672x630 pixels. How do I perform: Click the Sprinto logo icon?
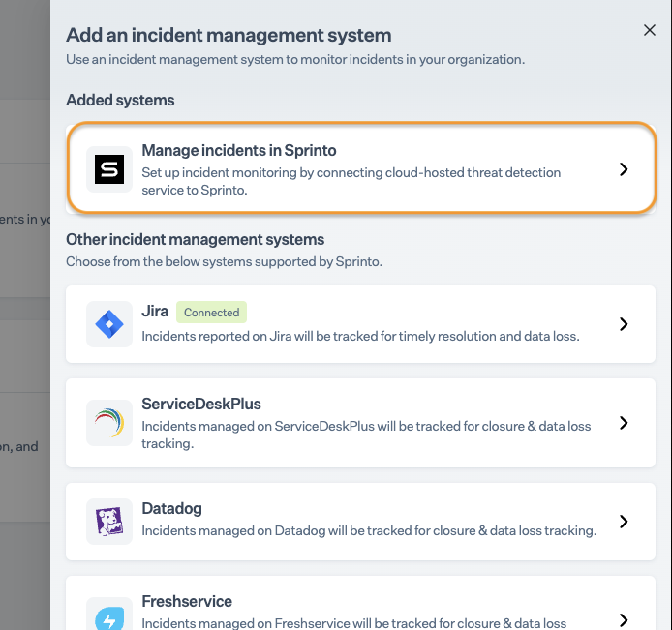109,169
